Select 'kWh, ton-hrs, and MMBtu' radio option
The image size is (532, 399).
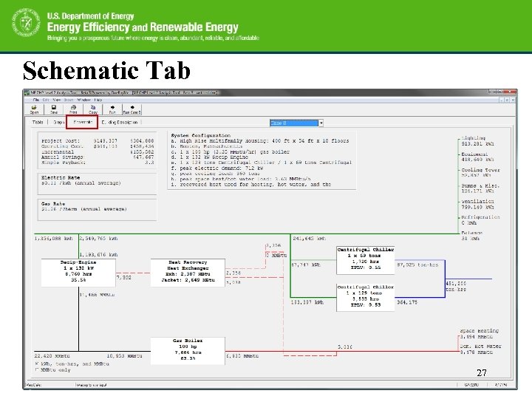click(x=72, y=364)
